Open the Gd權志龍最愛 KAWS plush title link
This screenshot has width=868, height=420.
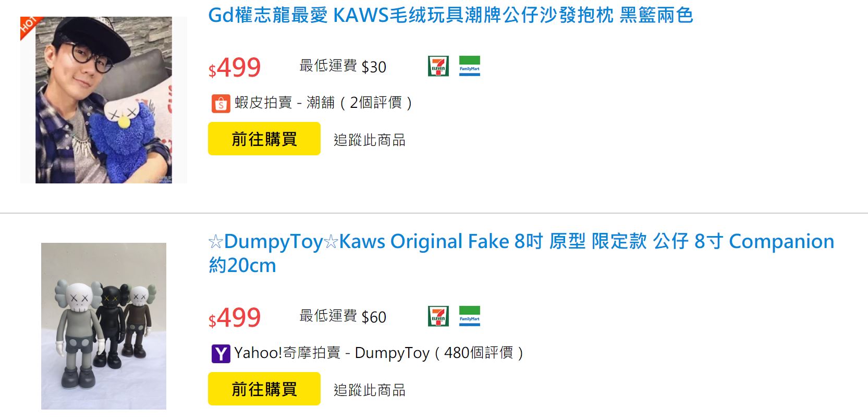tap(450, 16)
